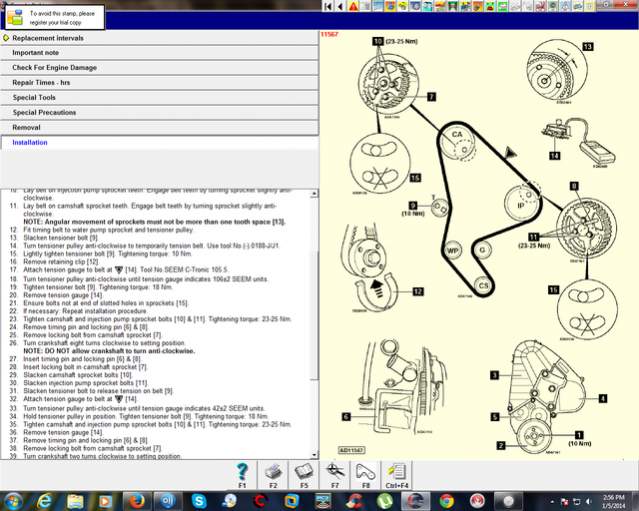The width and height of the screenshot is (639, 511).
Task: Click the F8 timing belt icon
Action: click(366, 475)
